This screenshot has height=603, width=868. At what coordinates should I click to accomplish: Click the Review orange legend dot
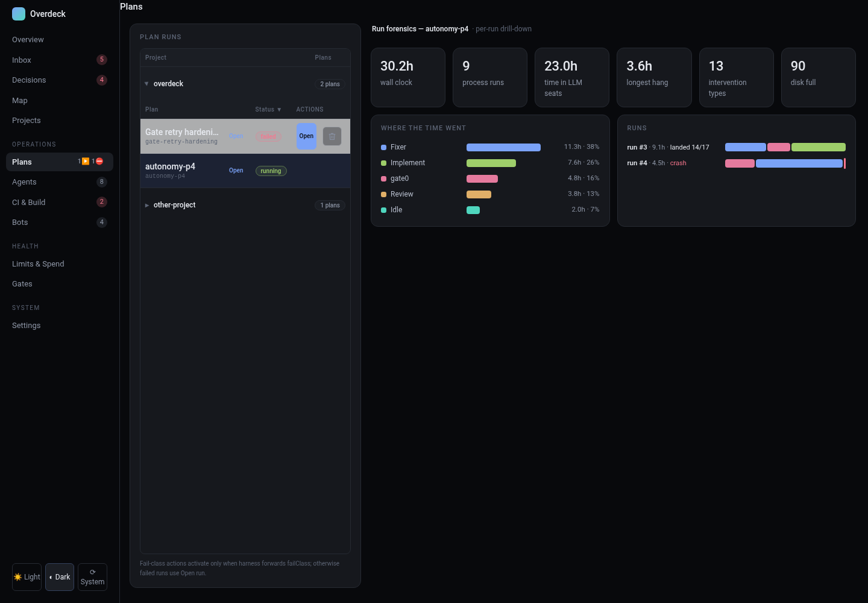[383, 194]
